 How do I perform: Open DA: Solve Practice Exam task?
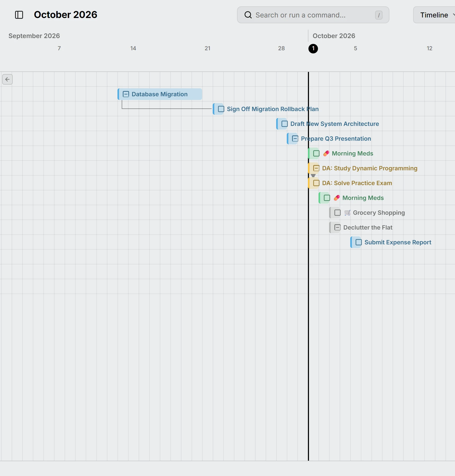[x=357, y=183]
